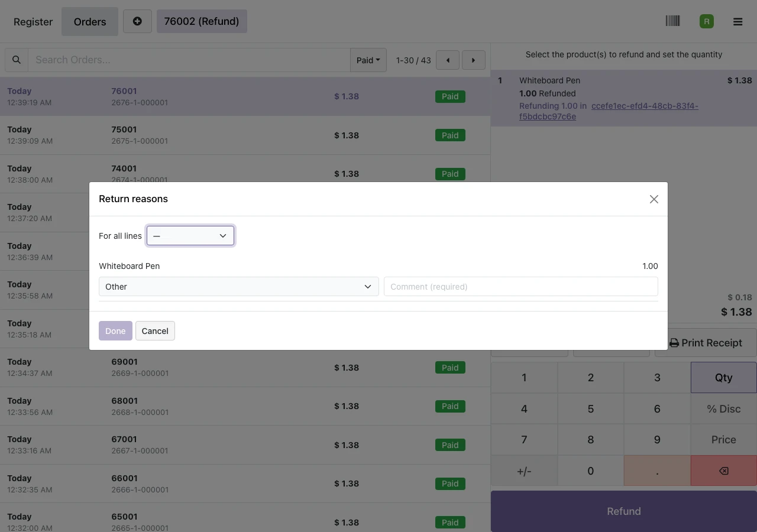Click the Search Orders field
The image size is (757, 532).
(x=189, y=60)
